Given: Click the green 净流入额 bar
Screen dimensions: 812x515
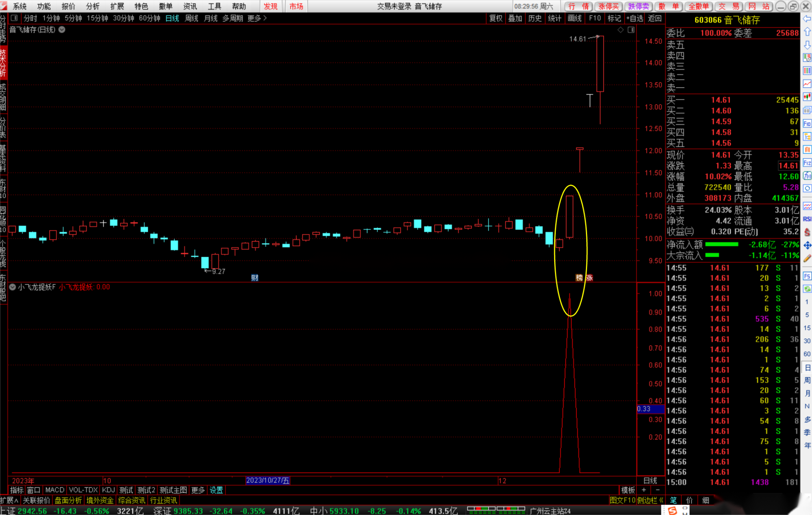Looking at the screenshot, I should (721, 245).
